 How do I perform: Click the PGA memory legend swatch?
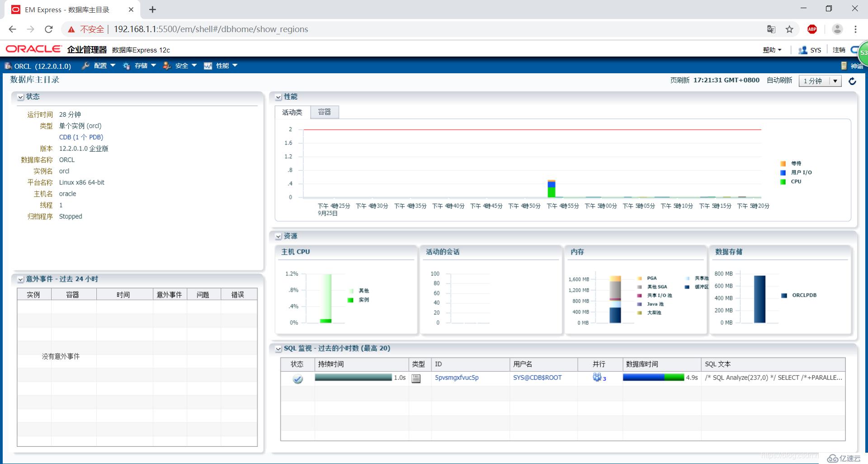pos(640,279)
